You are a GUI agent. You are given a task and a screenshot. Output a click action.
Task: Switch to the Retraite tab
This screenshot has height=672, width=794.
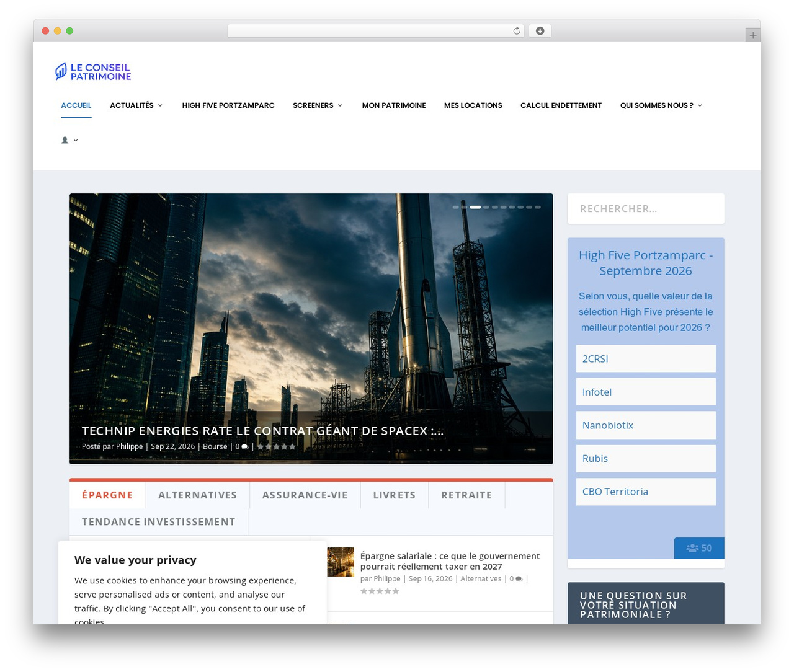[x=466, y=495]
